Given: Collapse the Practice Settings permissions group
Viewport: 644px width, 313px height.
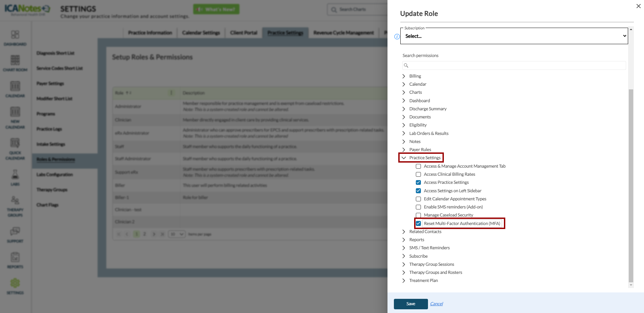Looking at the screenshot, I should (x=404, y=158).
